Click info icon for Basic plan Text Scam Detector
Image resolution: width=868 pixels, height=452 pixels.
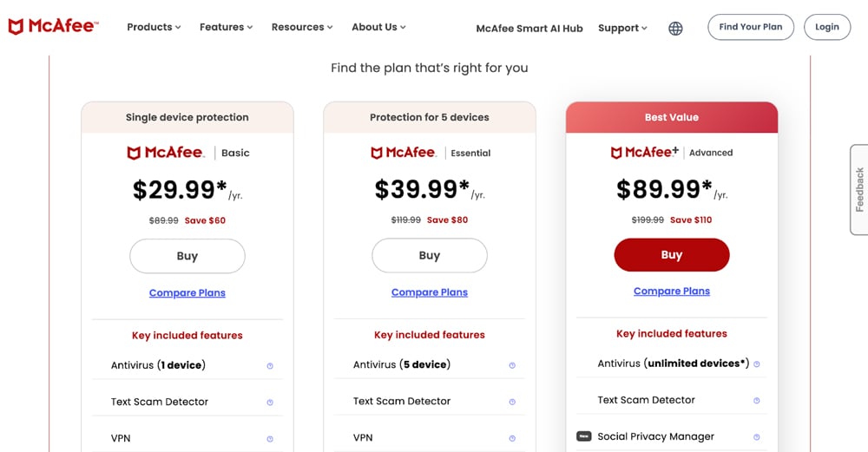point(270,403)
